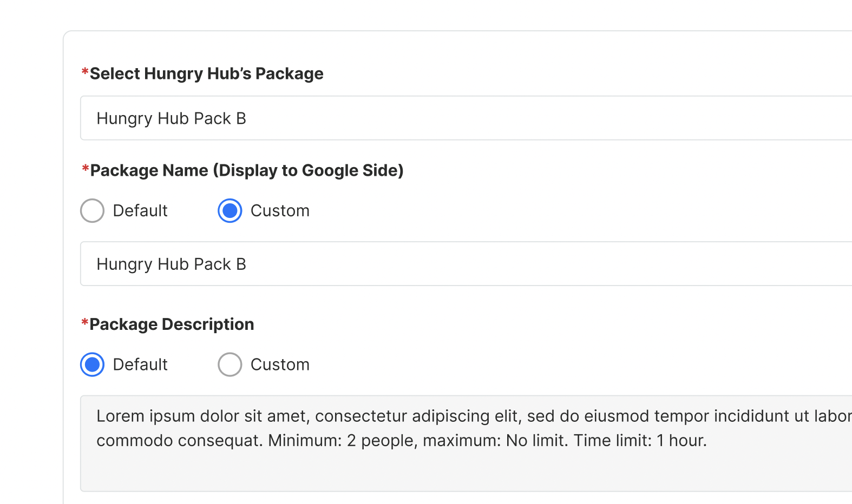This screenshot has height=504, width=852.
Task: Click red asterisk beside Package Description label
Action: [85, 323]
